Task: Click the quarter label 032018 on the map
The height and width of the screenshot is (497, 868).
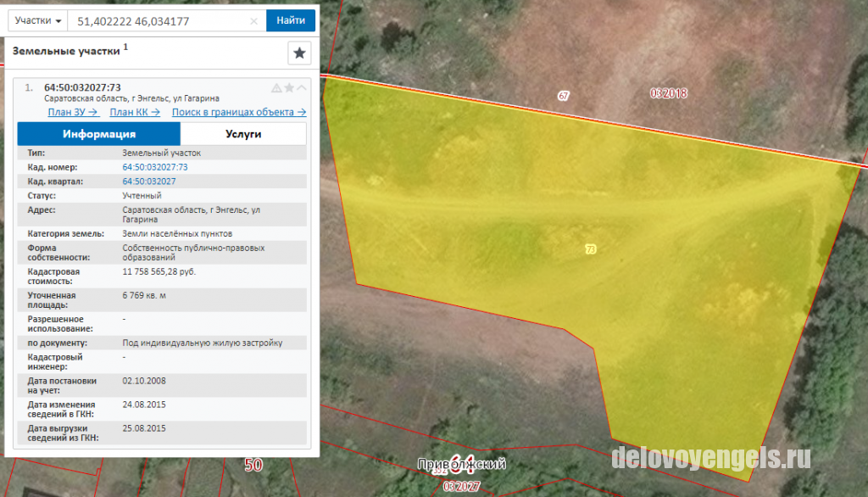Action: [669, 93]
